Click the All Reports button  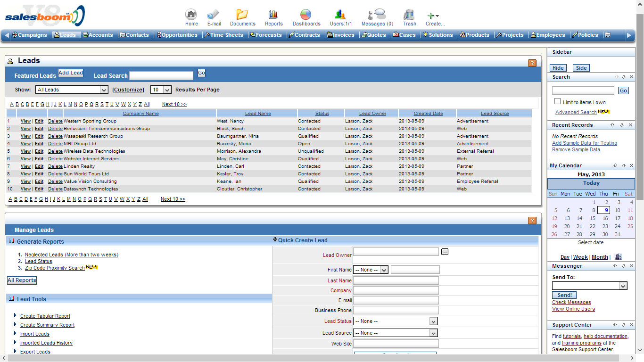[22, 280]
